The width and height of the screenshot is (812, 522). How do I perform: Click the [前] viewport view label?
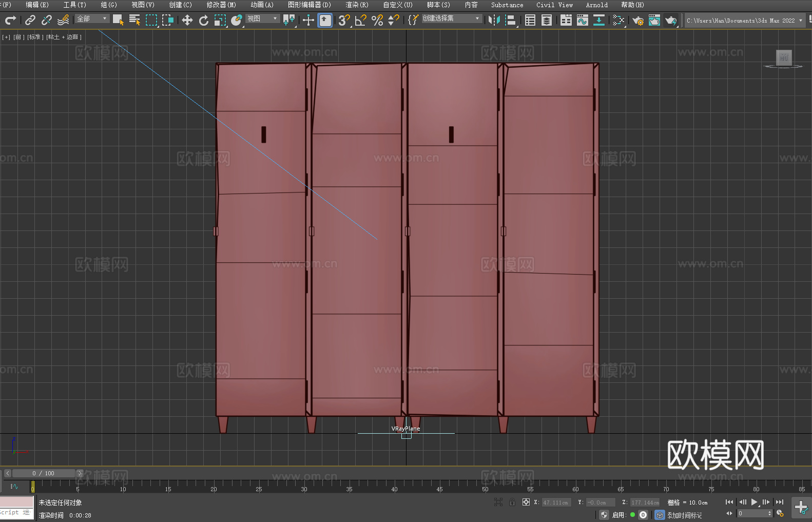tap(18, 37)
